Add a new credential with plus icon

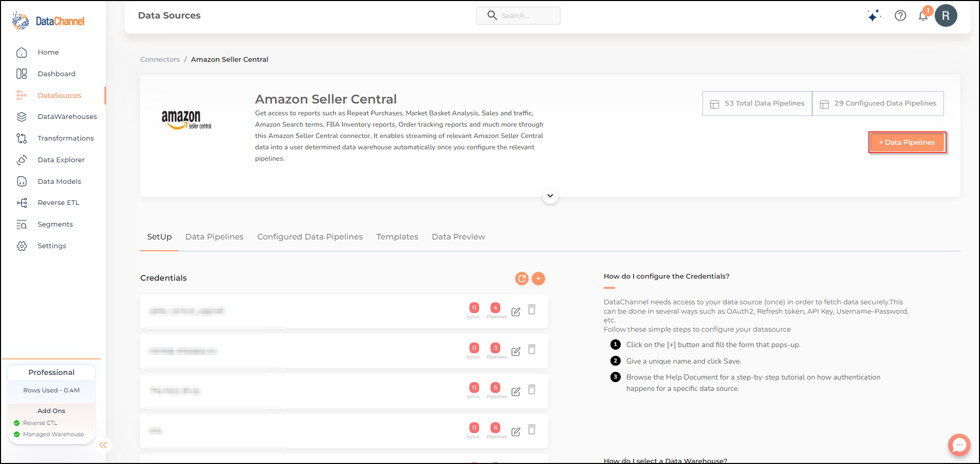[x=538, y=279]
